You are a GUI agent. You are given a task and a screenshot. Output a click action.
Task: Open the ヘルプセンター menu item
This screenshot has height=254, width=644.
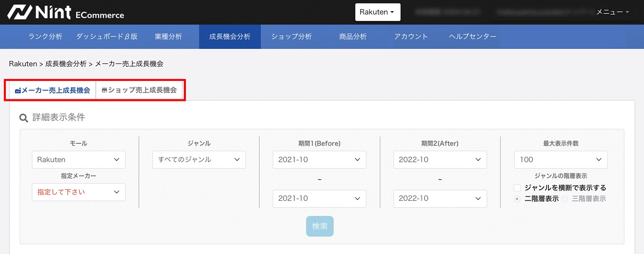pyautogui.click(x=472, y=37)
